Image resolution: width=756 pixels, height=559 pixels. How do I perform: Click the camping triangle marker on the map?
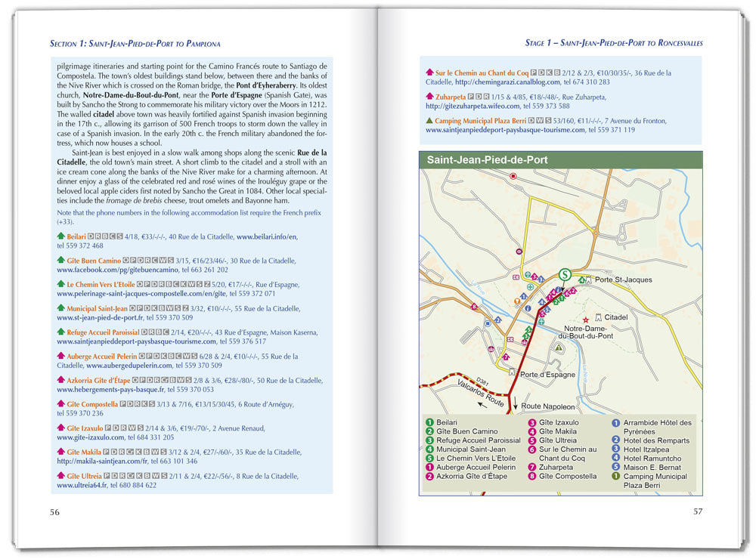558,347
